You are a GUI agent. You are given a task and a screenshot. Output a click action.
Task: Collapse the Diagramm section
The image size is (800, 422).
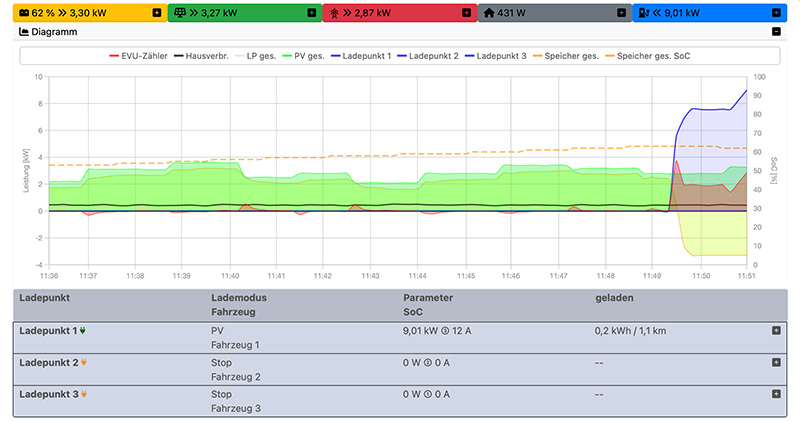click(776, 31)
